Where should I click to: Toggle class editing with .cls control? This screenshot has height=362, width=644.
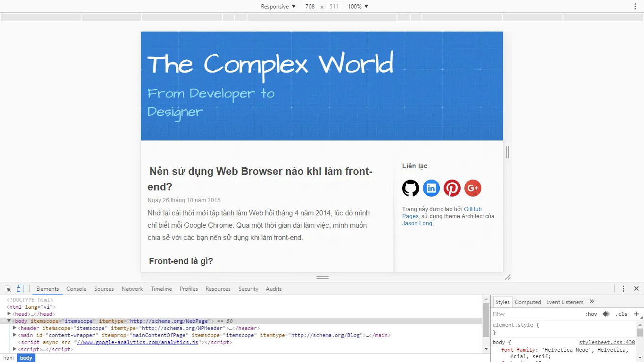point(621,314)
